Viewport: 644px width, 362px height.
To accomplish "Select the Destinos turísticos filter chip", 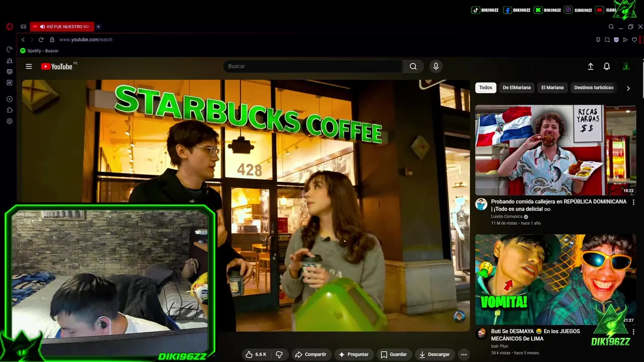I will [x=594, y=87].
